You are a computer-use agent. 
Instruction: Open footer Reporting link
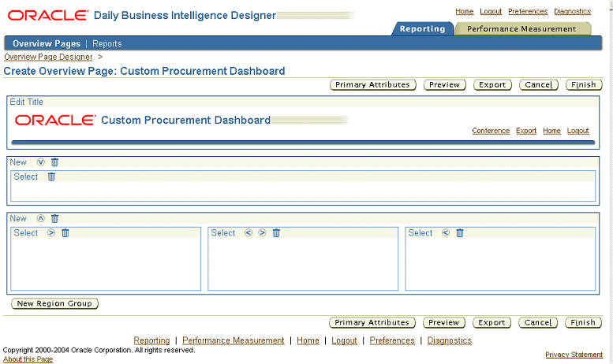(151, 340)
